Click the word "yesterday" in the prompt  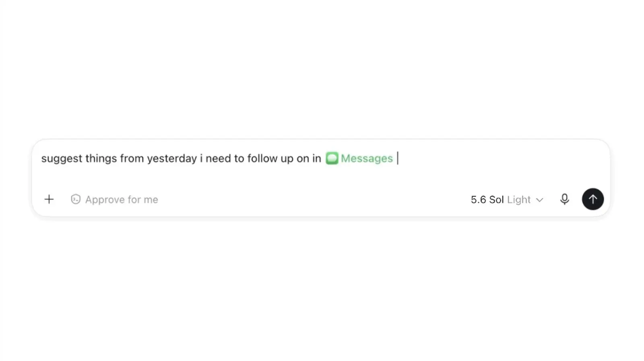coord(172,159)
